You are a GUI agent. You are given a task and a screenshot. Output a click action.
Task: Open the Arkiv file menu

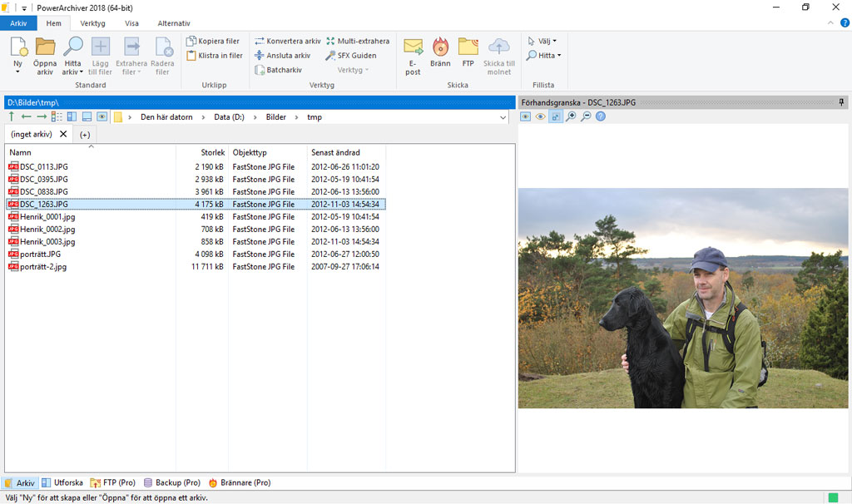pyautogui.click(x=18, y=23)
